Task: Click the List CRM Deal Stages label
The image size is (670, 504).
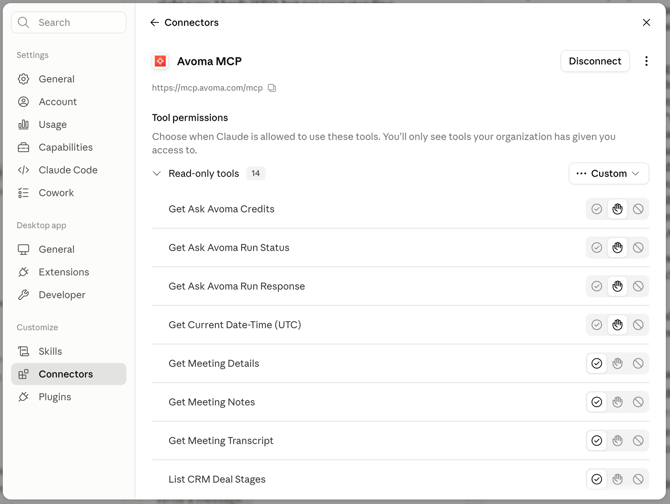Action: tap(217, 479)
